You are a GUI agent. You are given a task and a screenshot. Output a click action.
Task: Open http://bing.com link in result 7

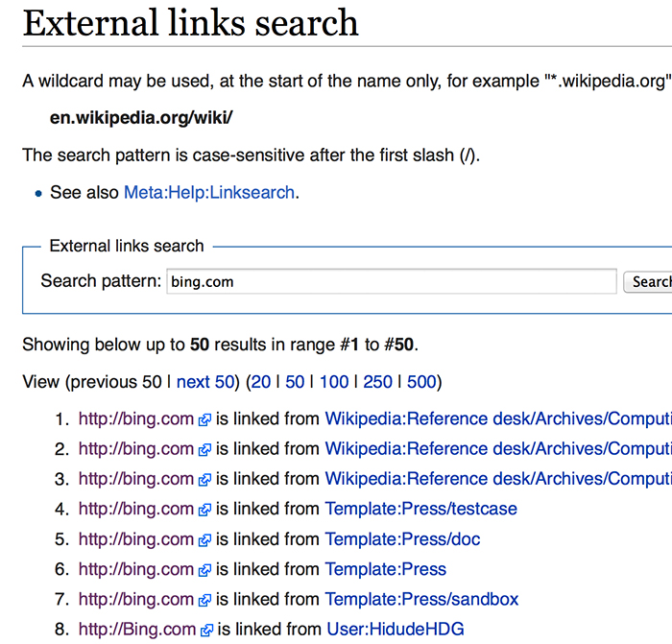[136, 599]
